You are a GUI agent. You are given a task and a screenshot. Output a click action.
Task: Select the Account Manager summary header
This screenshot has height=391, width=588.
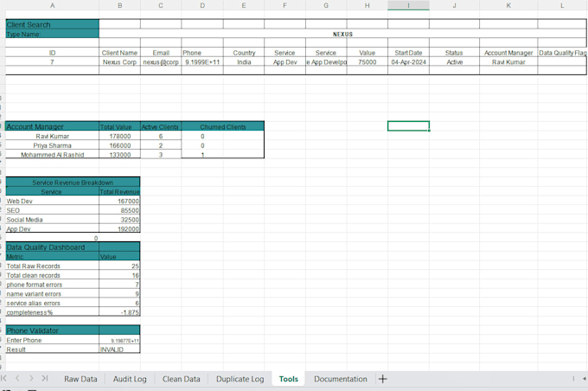coord(52,126)
